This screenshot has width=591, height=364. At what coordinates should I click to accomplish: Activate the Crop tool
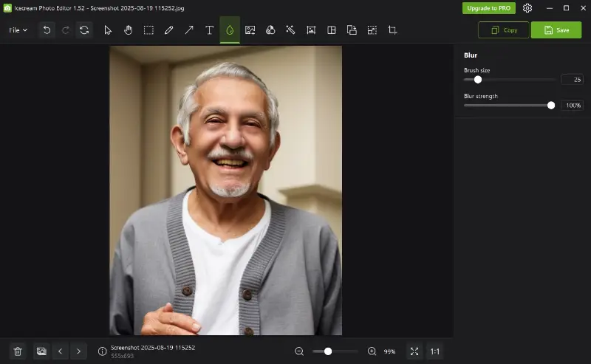click(392, 30)
